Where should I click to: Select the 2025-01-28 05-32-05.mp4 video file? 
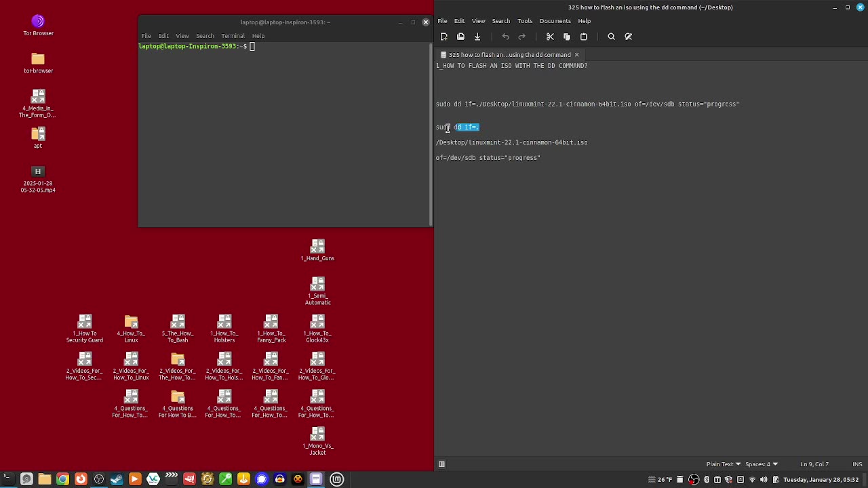38,179
